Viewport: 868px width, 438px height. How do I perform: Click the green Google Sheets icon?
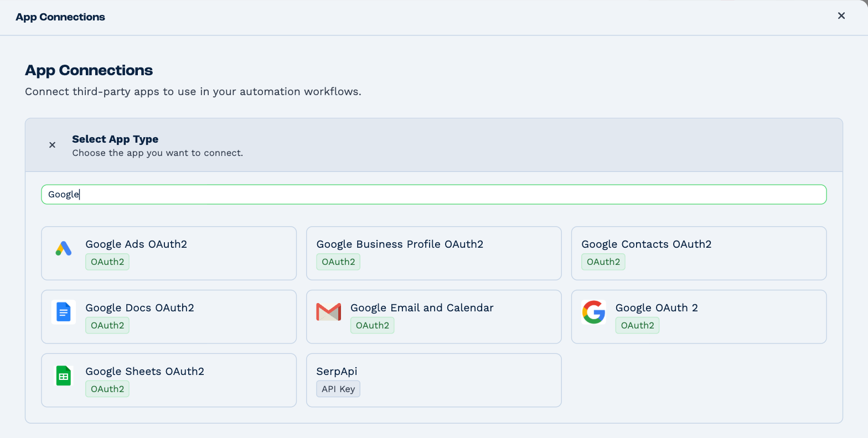point(64,376)
